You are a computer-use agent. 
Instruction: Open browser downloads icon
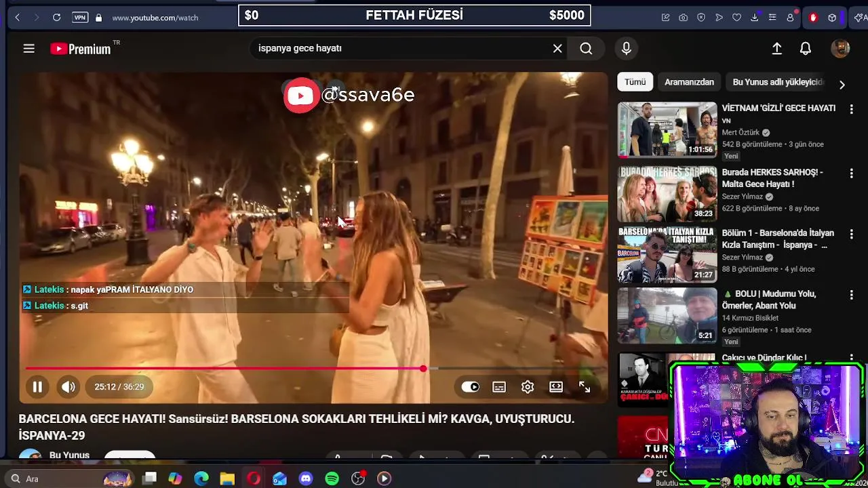[754, 18]
